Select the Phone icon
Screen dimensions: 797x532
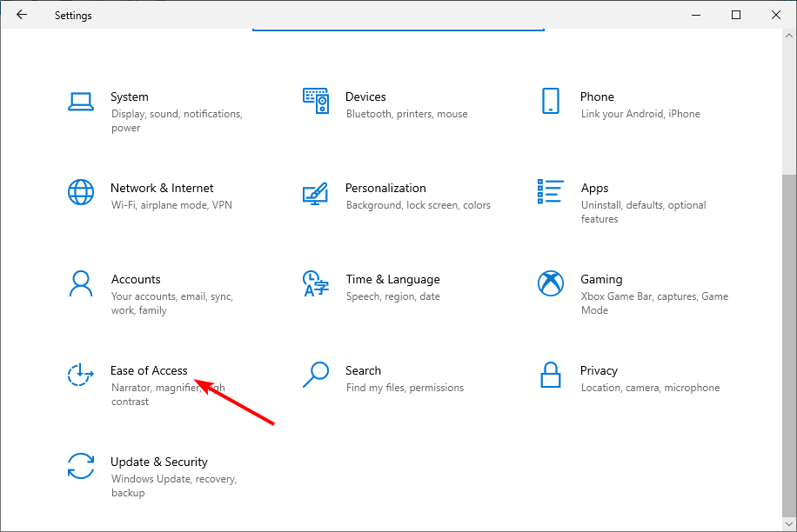click(550, 101)
